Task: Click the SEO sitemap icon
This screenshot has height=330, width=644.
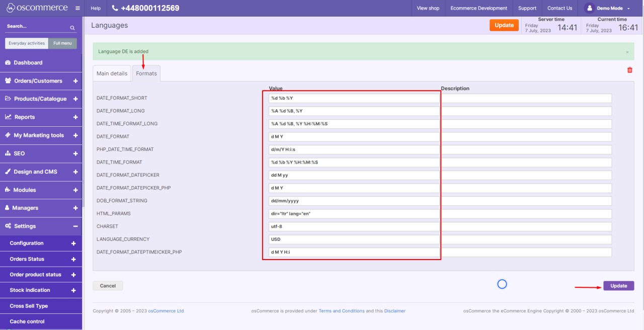Action: click(x=8, y=153)
